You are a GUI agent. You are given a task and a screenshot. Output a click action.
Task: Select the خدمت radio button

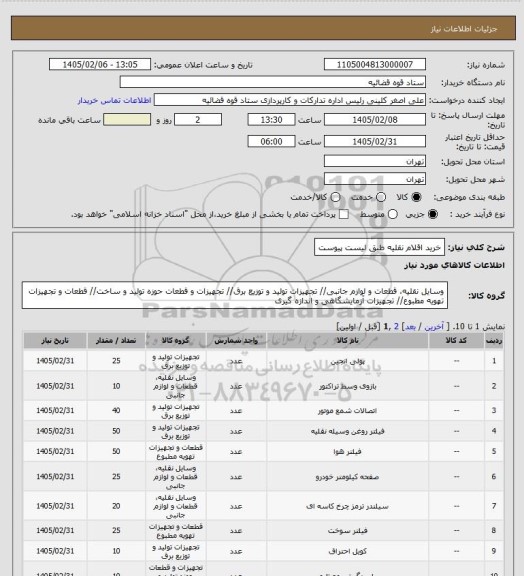pyautogui.click(x=381, y=197)
